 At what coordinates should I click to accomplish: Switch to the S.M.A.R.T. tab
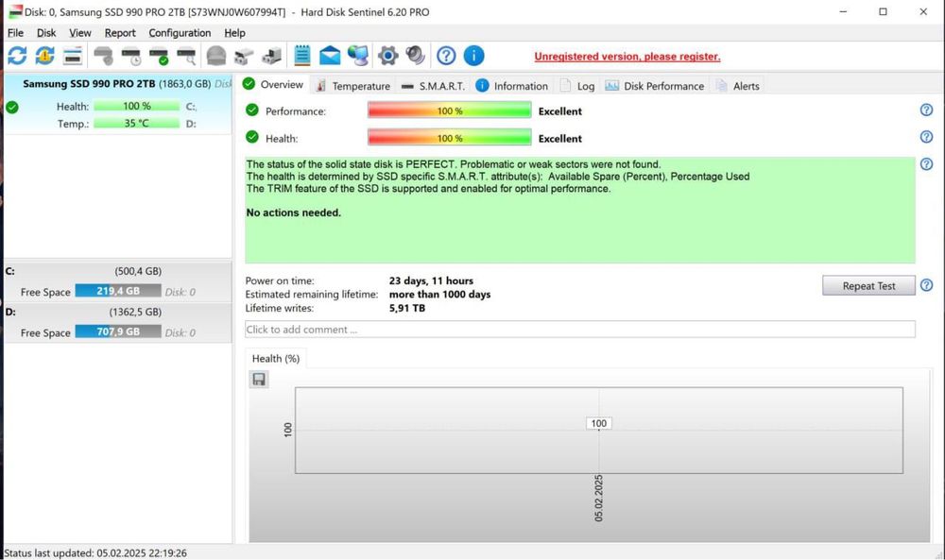(x=434, y=86)
